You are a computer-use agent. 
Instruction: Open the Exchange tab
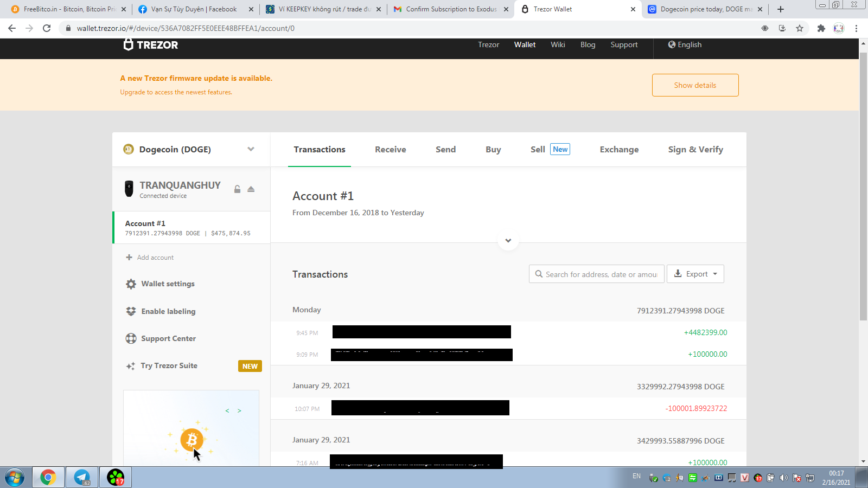click(x=619, y=150)
